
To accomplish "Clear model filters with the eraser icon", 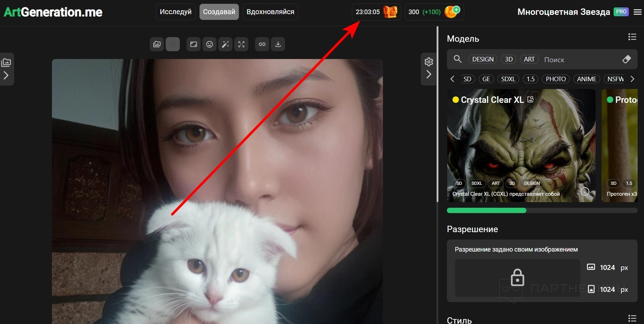I will 626,59.
